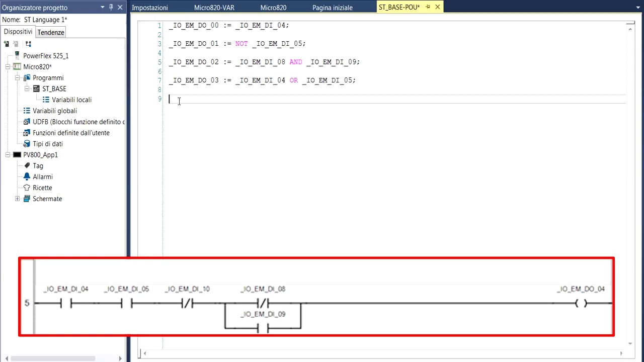Click the Ricette chef hat icon
Image resolution: width=644 pixels, height=362 pixels.
[x=27, y=188]
